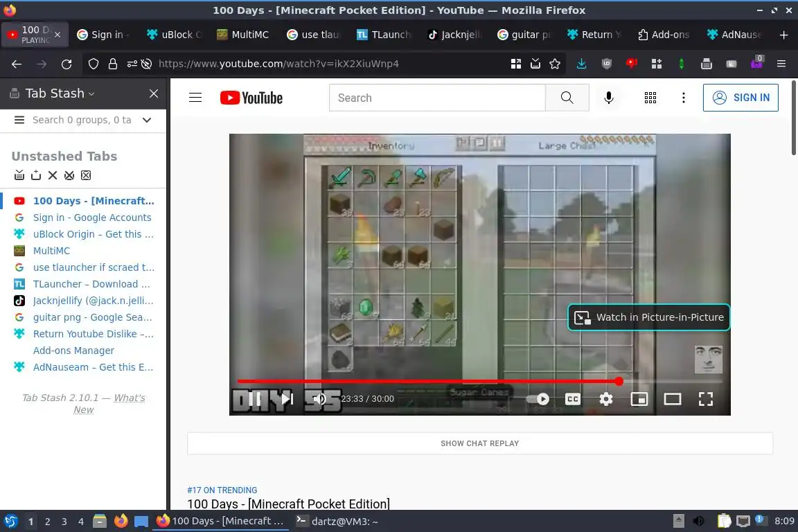The image size is (798, 532).
Task: Click the stash-this-tab icon in address bar
Action: [x=535, y=64]
